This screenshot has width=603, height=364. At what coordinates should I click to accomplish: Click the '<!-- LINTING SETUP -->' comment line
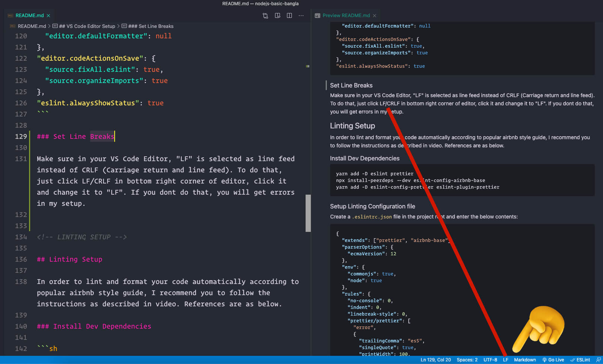point(82,237)
